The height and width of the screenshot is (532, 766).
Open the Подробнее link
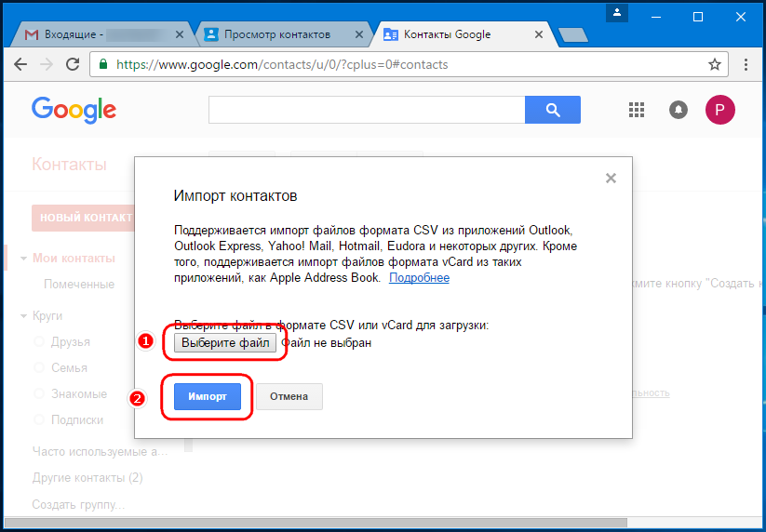[419, 278]
